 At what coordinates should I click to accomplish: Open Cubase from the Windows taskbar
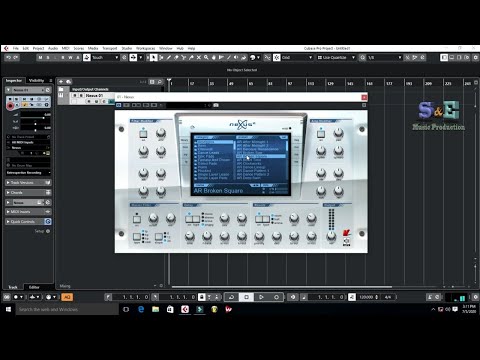(x=185, y=309)
